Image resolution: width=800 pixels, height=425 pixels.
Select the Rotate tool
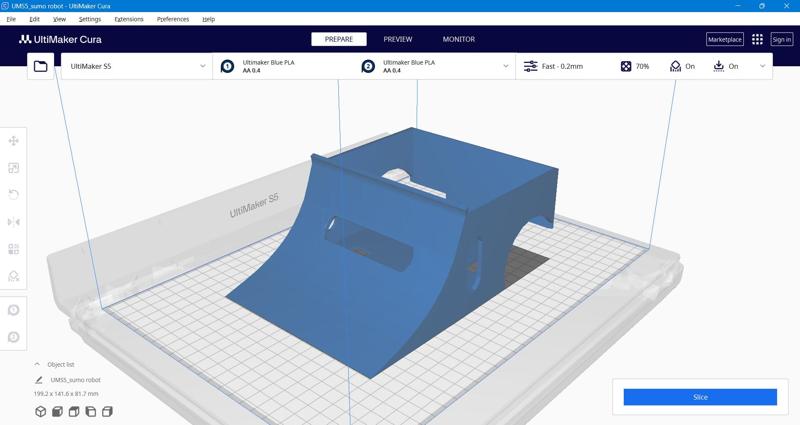[x=14, y=194]
